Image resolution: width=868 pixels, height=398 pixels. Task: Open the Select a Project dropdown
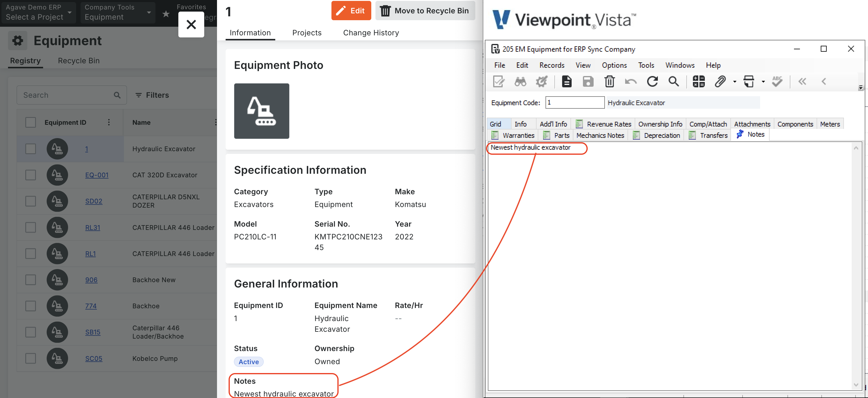38,12
